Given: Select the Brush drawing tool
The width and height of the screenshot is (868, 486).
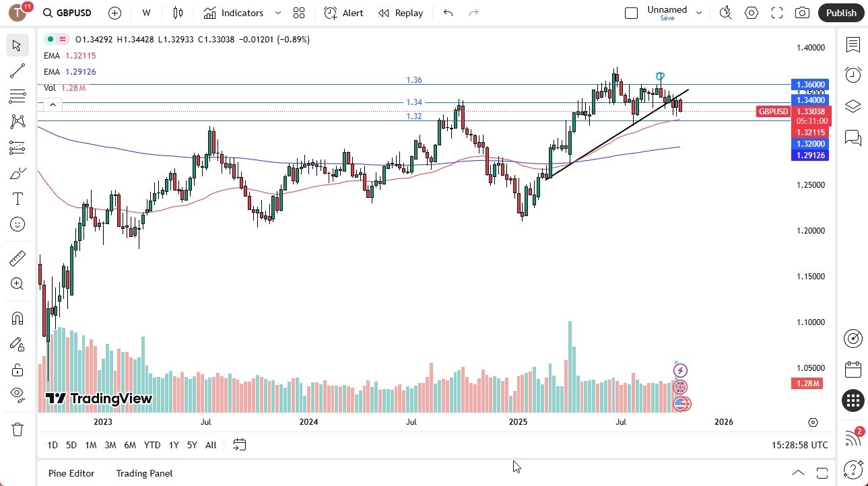Looking at the screenshot, I should click(x=17, y=173).
